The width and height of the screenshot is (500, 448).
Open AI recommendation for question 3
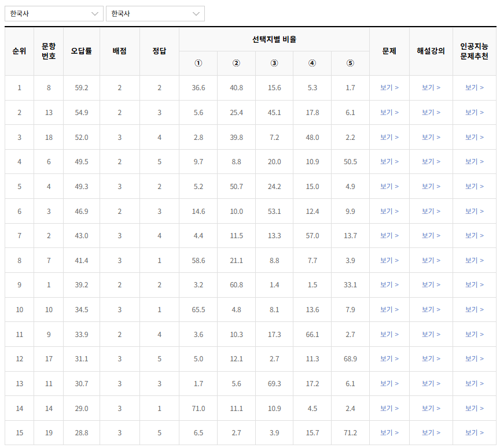(x=474, y=210)
